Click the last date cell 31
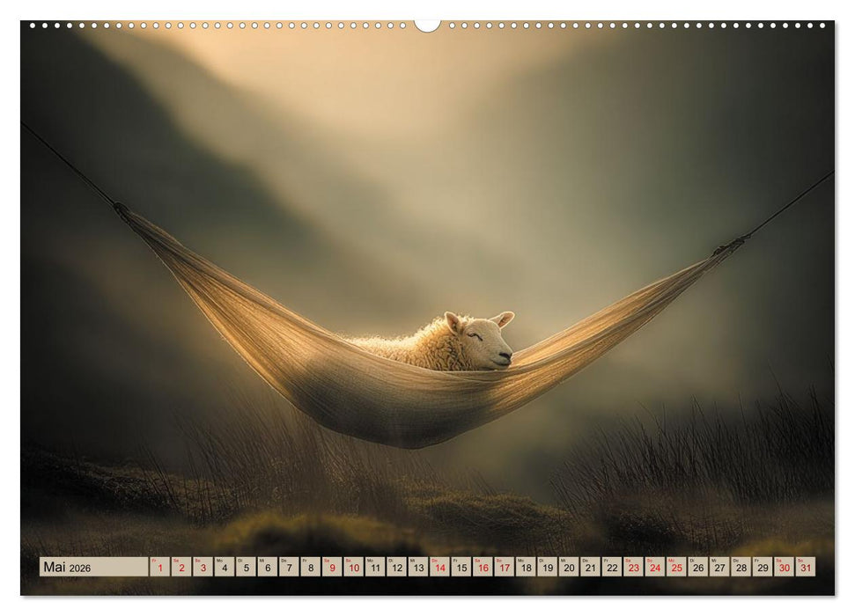855x616 pixels. [x=805, y=568]
